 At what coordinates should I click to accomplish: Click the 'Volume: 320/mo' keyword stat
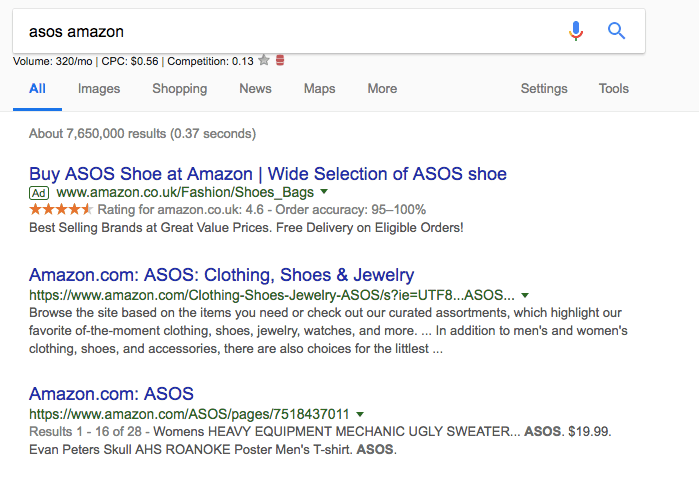[53, 61]
